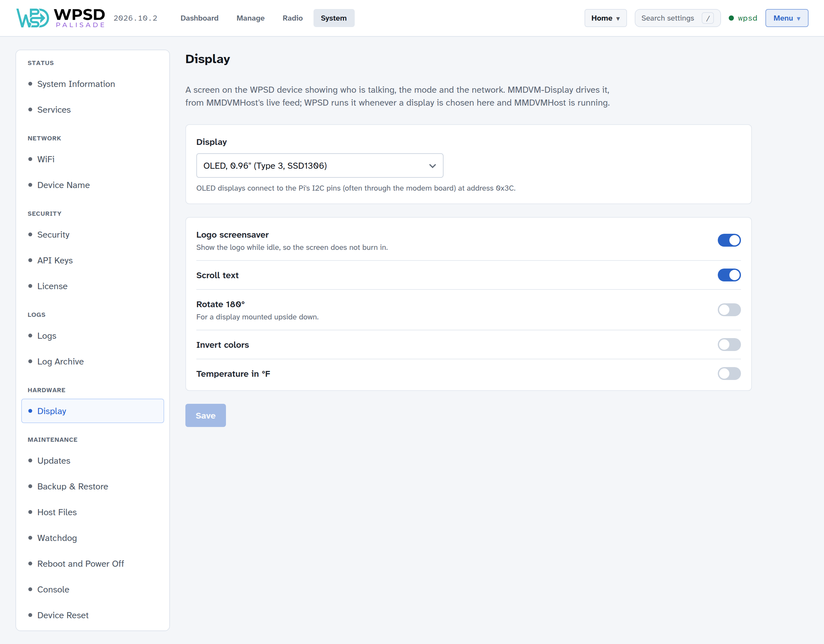Open the License page
Viewport: 824px width, 644px height.
click(92, 286)
